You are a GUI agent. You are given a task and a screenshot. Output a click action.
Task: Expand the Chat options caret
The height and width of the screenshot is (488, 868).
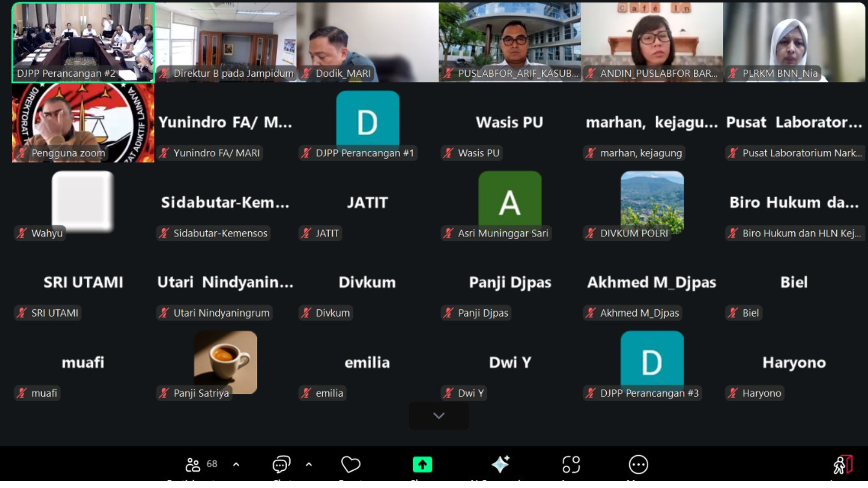309,465
